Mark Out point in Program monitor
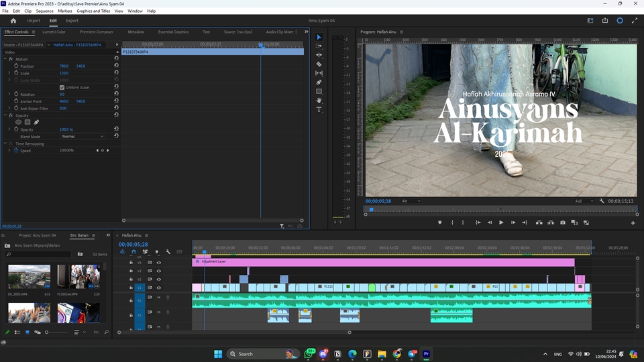644x362 pixels. click(463, 223)
